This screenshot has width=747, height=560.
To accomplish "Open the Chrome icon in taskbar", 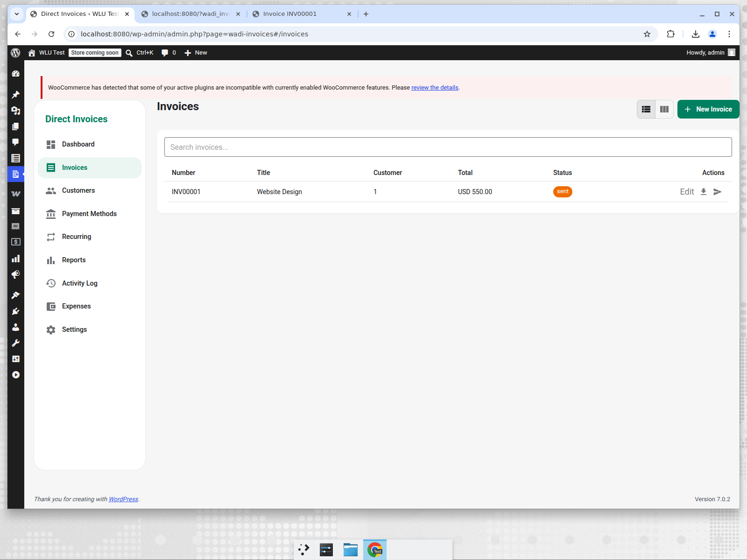I will (375, 550).
